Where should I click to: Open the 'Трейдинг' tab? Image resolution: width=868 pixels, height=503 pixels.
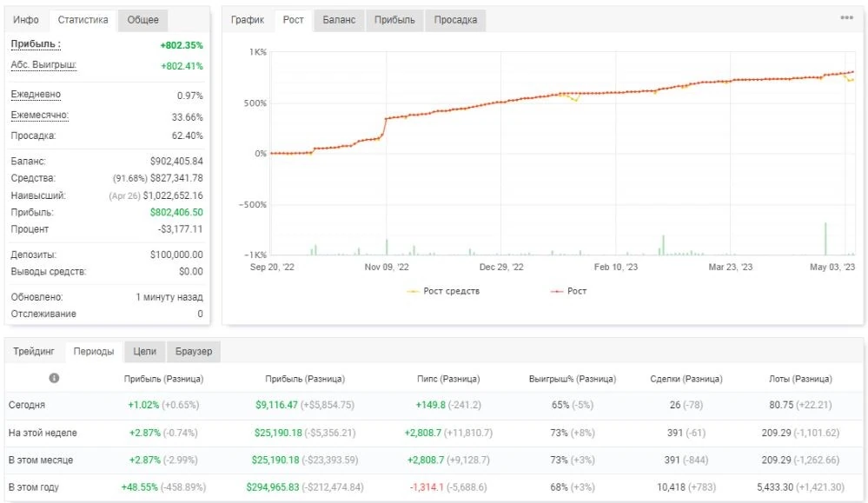coord(34,351)
